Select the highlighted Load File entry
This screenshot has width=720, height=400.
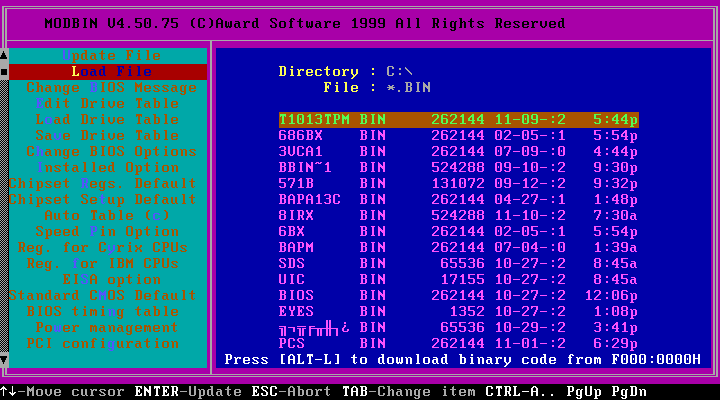(108, 72)
